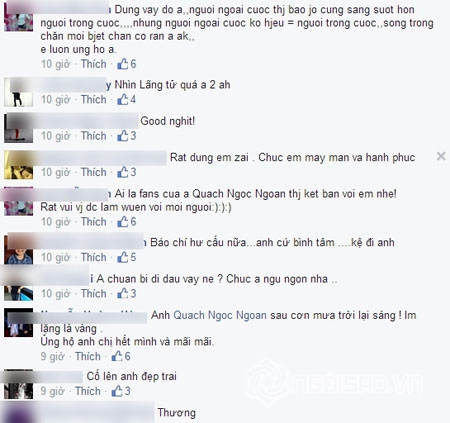
Task: Open the Quach Ngoc Ngoan tagged profile link
Action: coord(220,315)
